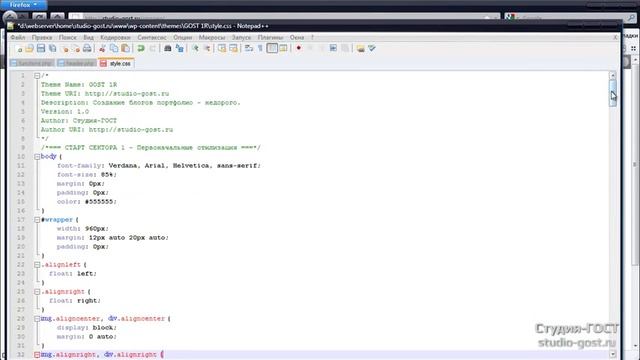Screen dimensions: 640x360
Task: Collapse the img.alignright rule at line 32
Action: coord(37,355)
